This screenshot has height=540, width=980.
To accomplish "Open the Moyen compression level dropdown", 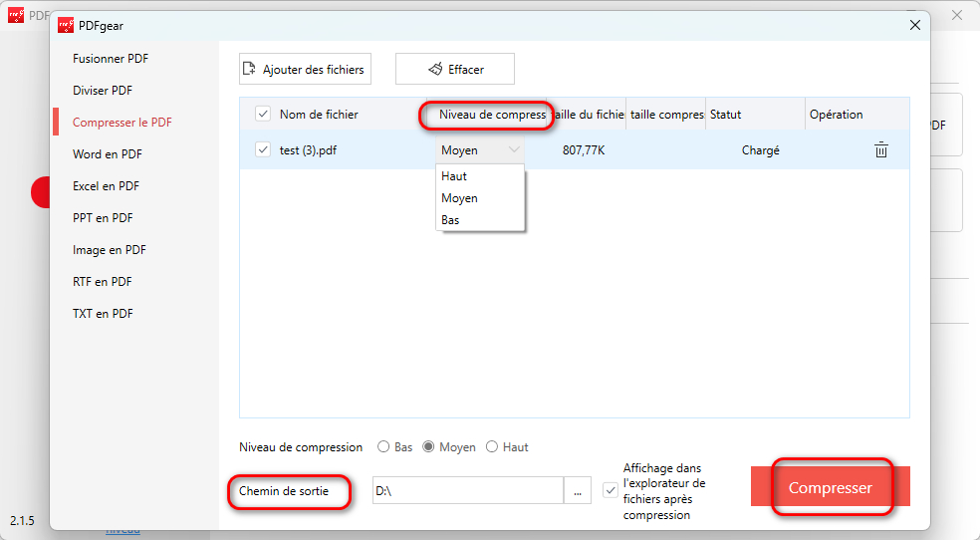I will tap(480, 150).
